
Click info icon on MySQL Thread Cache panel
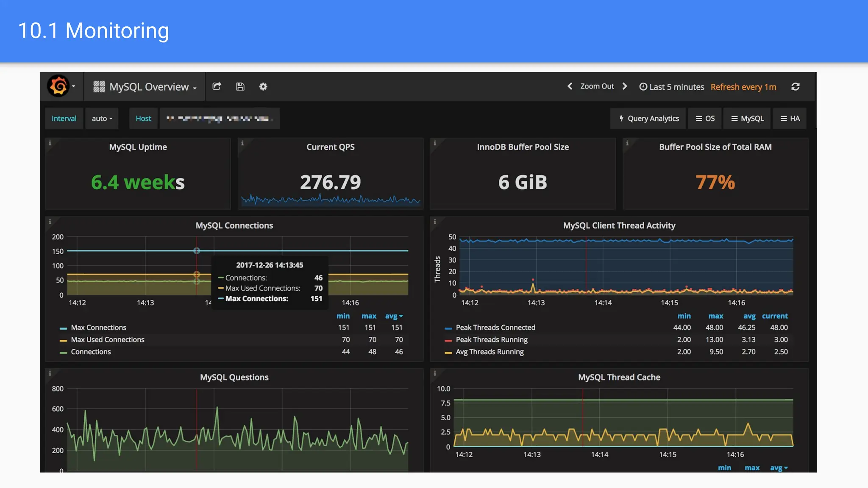click(435, 373)
